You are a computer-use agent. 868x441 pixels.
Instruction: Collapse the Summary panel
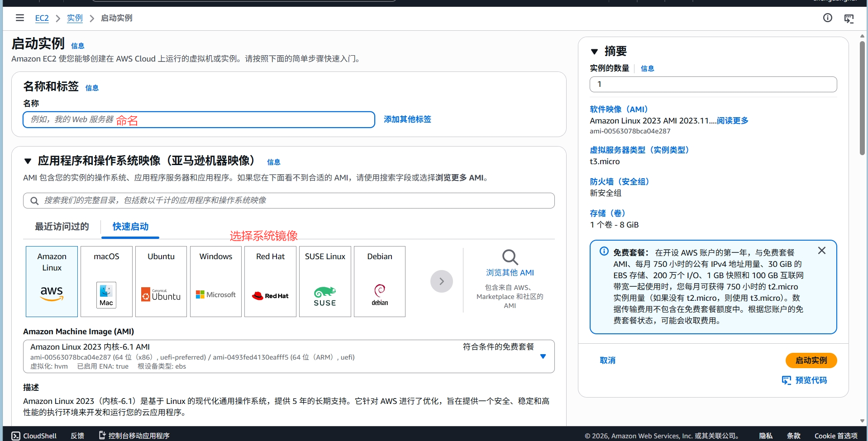pos(595,52)
